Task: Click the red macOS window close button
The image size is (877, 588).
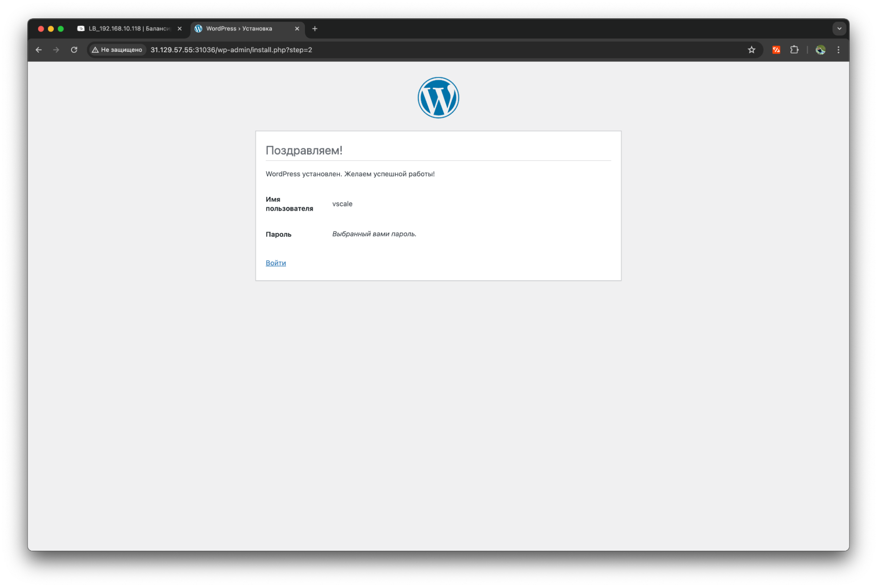Action: click(41, 29)
